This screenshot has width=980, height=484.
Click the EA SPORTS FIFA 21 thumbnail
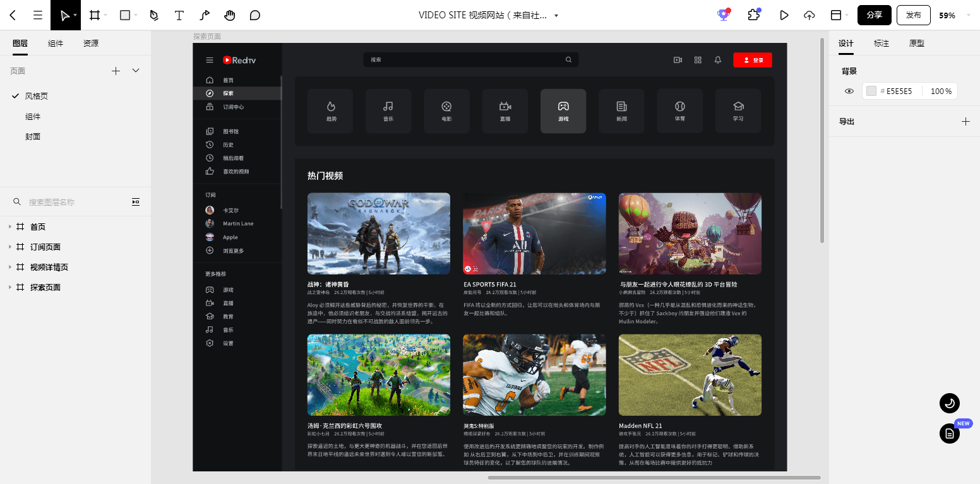(x=534, y=233)
